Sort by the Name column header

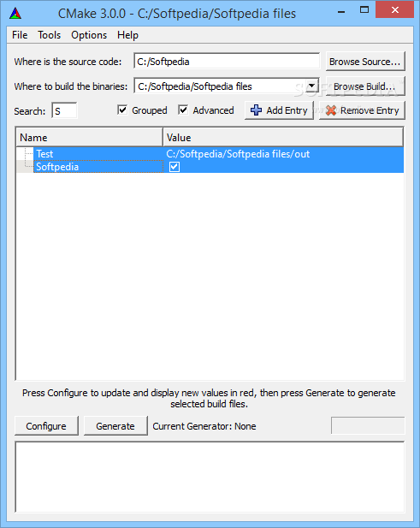[89, 138]
